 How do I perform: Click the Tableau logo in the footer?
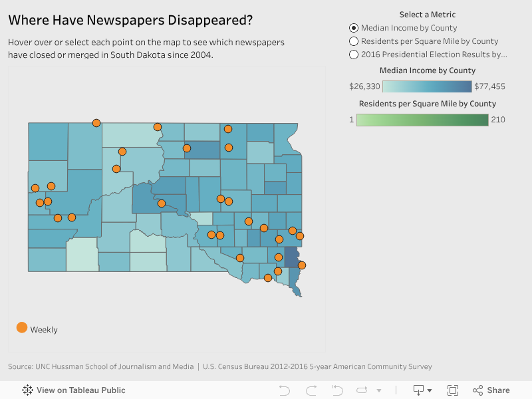pos(26,390)
